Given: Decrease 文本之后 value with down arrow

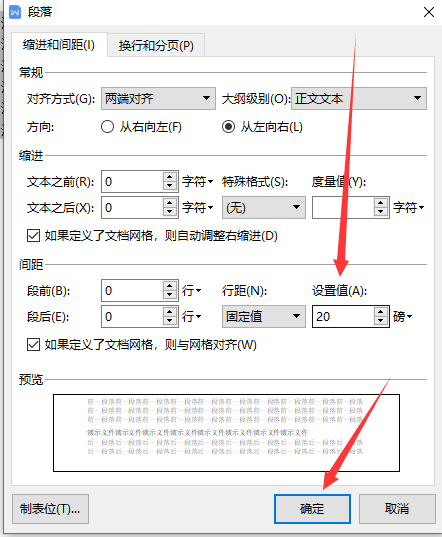Looking at the screenshot, I should [170, 212].
